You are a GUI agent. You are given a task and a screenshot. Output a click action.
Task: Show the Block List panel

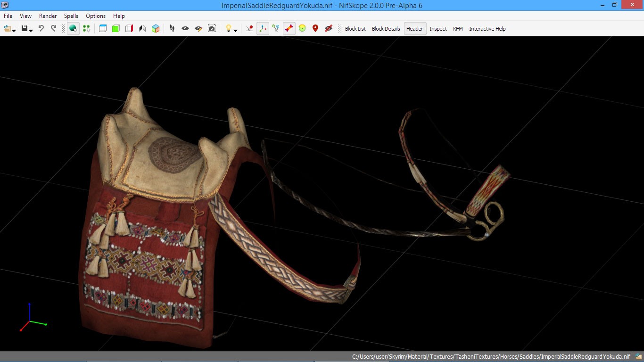pos(355,29)
